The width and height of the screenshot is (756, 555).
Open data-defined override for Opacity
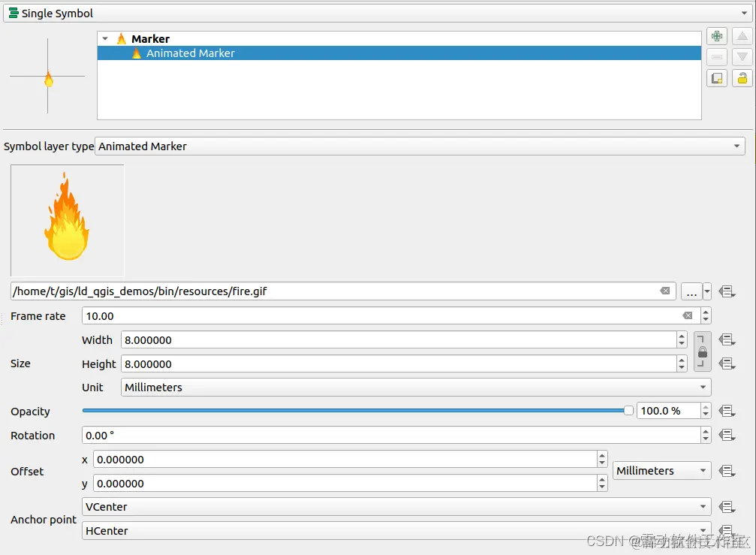pyautogui.click(x=727, y=412)
